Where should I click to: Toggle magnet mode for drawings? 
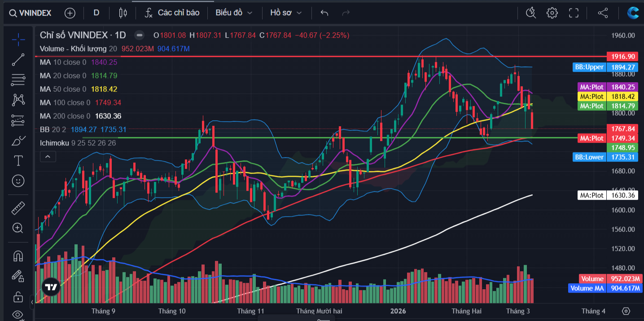[x=18, y=256]
